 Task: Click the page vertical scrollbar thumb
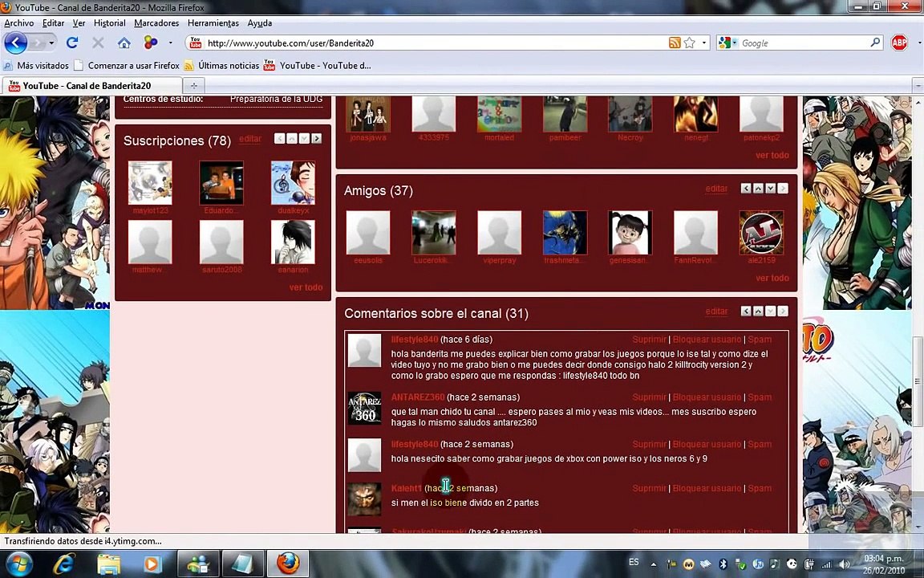pyautogui.click(x=918, y=381)
